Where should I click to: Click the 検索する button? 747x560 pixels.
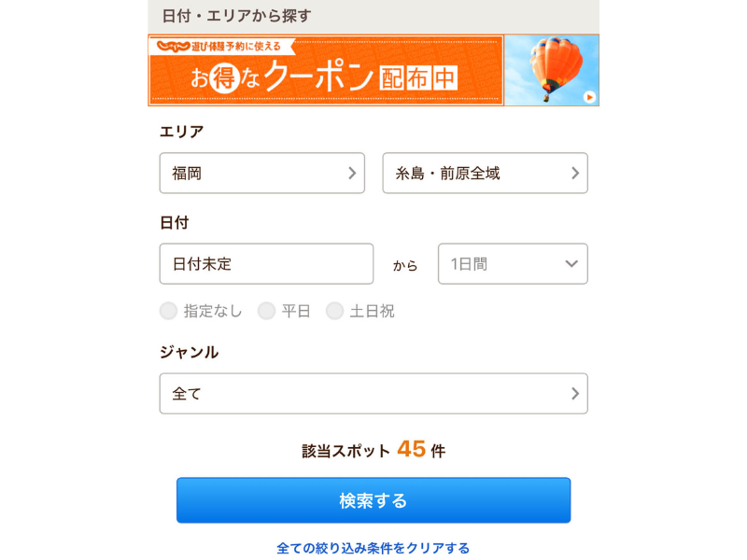coord(373,500)
